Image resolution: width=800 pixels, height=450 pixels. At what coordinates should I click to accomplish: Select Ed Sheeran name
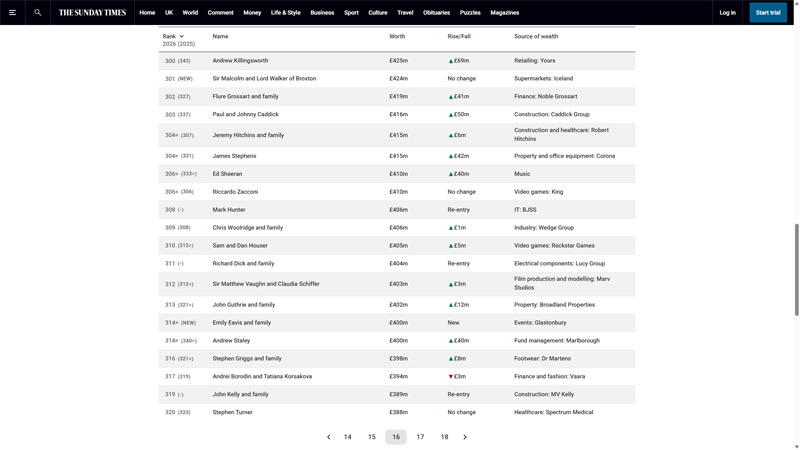227,174
